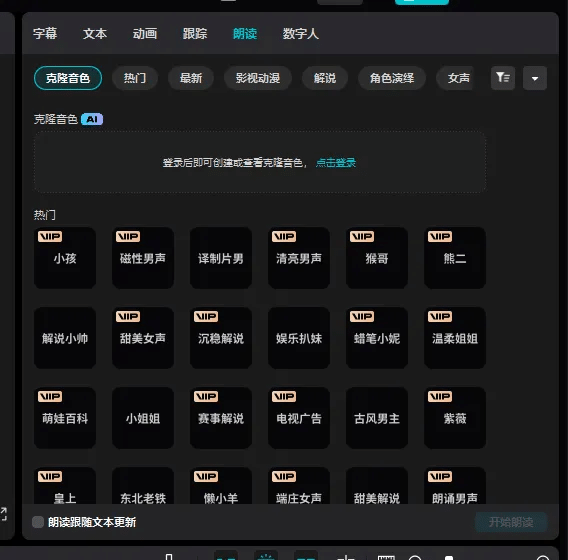This screenshot has height=560, width=568.
Task: Open the 数字人 tab
Action: coord(301,34)
